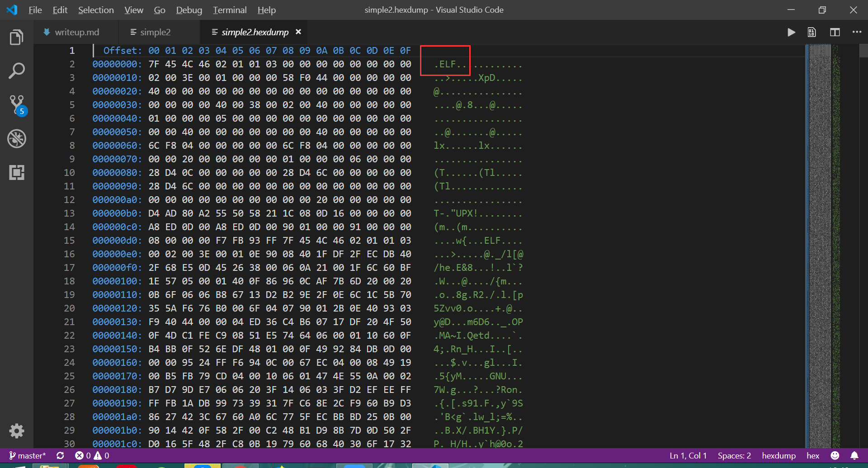Viewport: 868px width, 468px height.
Task: Open Settings via the gear icon
Action: pyautogui.click(x=17, y=431)
